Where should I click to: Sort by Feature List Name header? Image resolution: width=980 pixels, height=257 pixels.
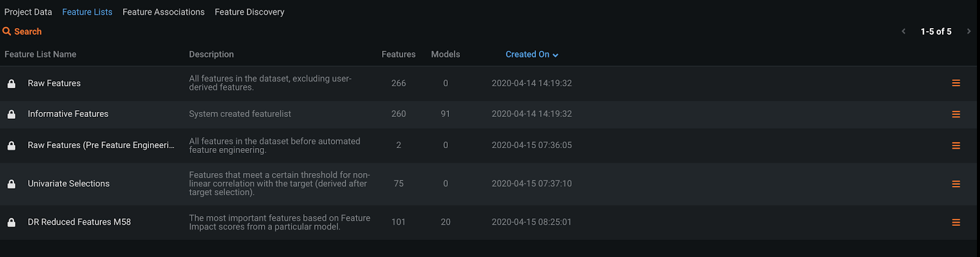(x=40, y=54)
